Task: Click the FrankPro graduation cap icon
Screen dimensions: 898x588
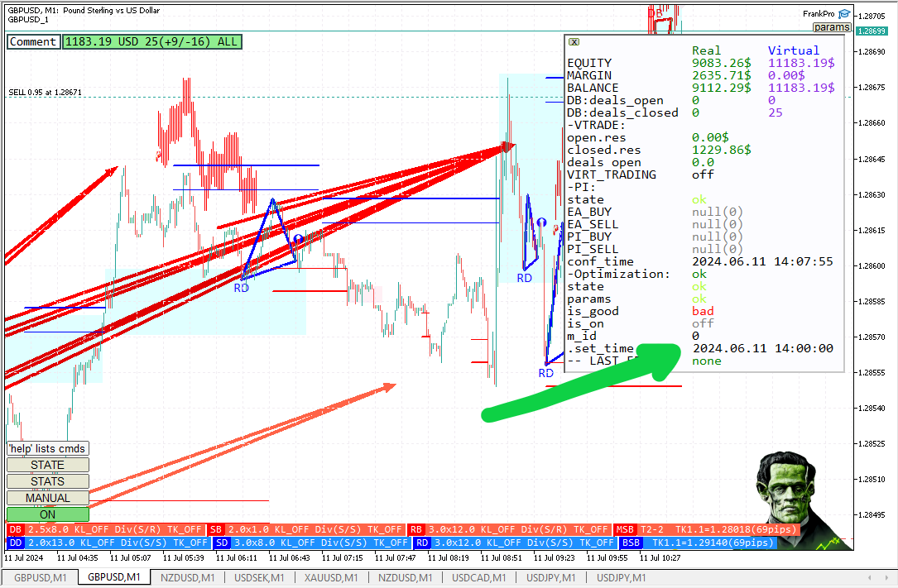Action: pos(843,13)
